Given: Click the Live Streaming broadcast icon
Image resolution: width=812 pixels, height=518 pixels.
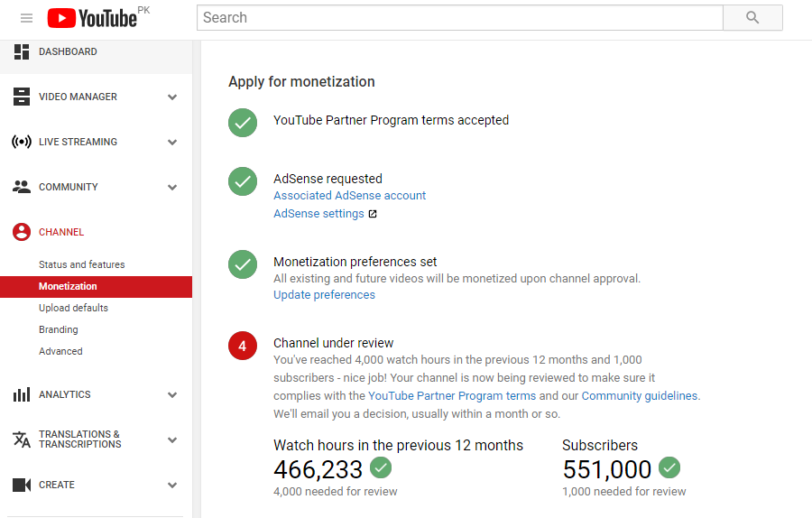Looking at the screenshot, I should click(22, 142).
